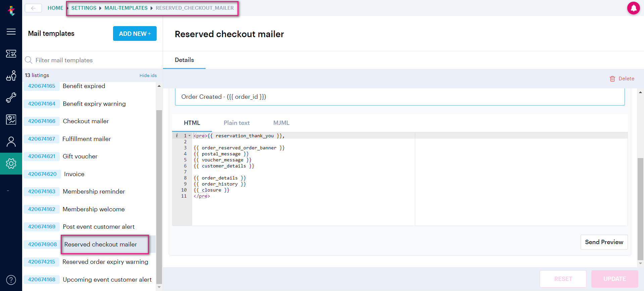Click editor line containing order_details
644x291 pixels.
pyautogui.click(x=220, y=178)
